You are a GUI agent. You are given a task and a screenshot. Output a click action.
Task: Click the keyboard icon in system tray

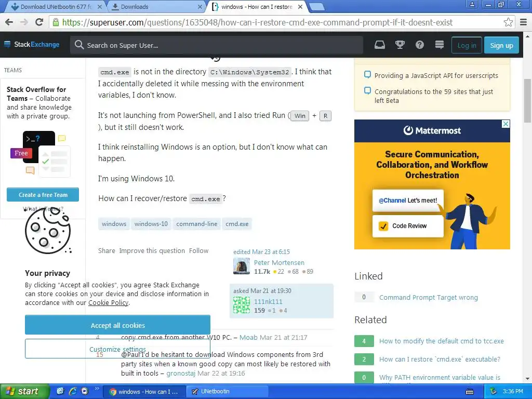pyautogui.click(x=470, y=392)
